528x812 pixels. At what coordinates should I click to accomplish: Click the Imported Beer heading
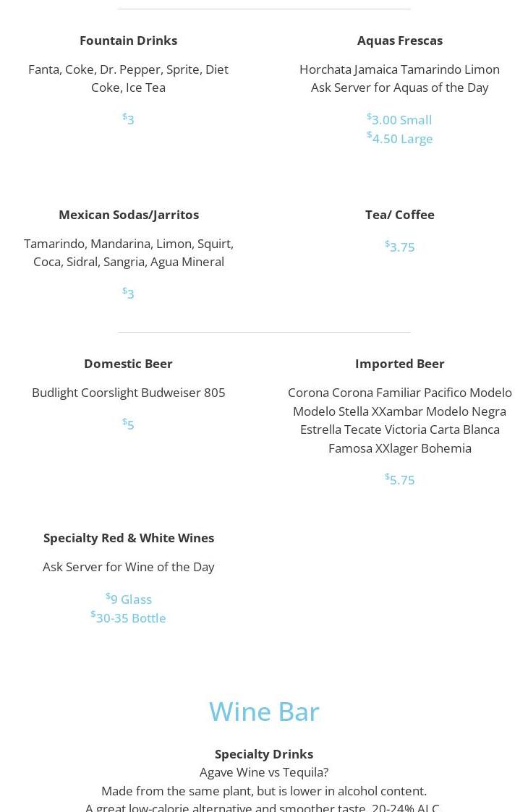pyautogui.click(x=399, y=364)
